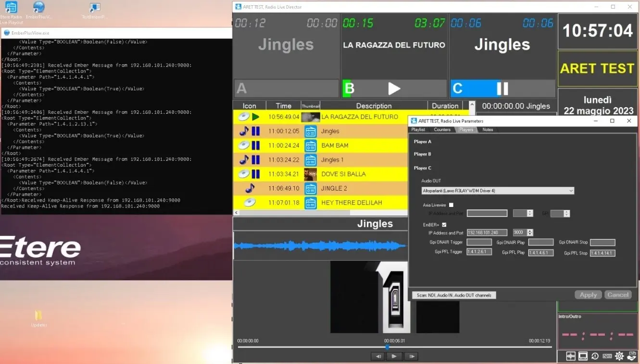640x364 pixels.
Task: Open the Audio OUT device dropdown
Action: click(497, 191)
